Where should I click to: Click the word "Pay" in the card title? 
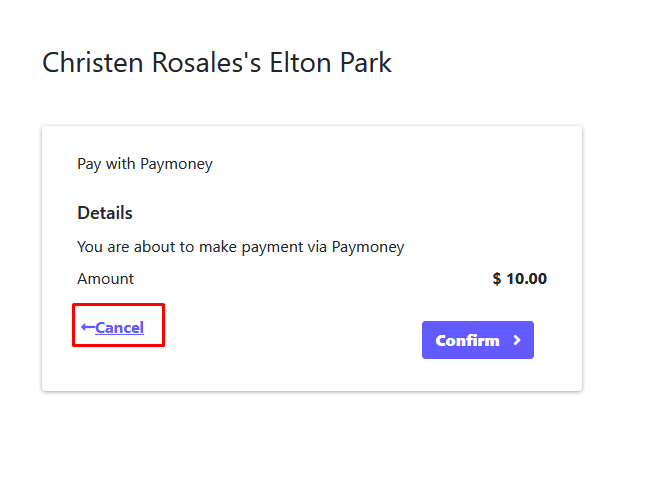88,164
